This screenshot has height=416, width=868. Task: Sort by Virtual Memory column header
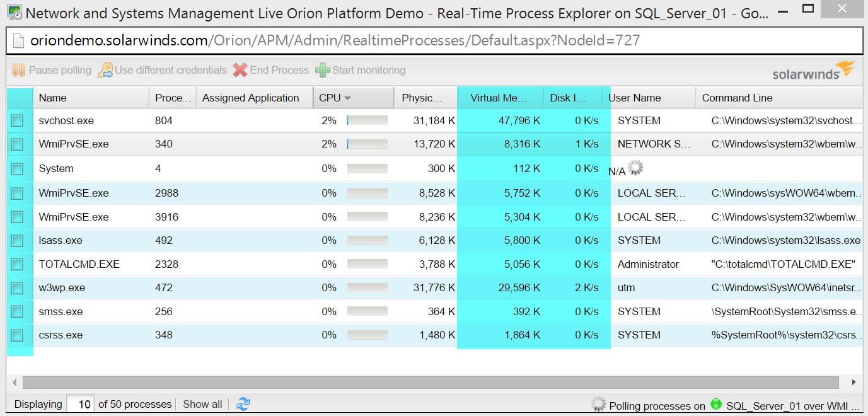(x=501, y=98)
